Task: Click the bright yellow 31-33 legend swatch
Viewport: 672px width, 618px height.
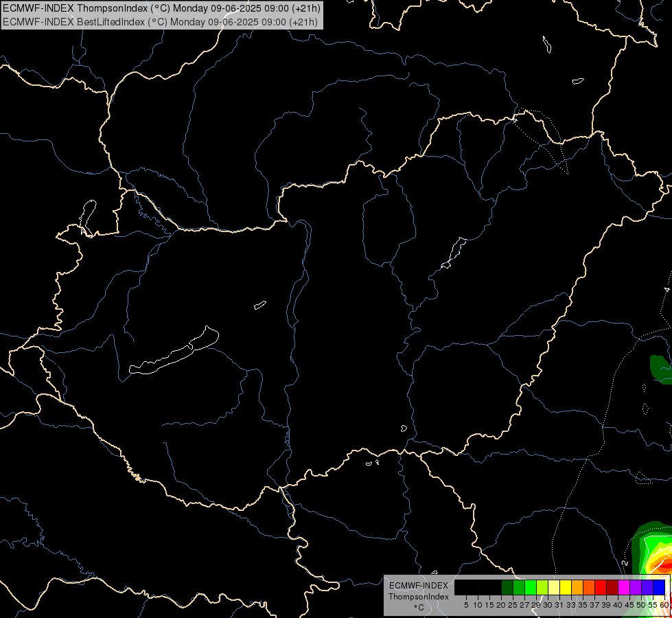Action: (566, 587)
